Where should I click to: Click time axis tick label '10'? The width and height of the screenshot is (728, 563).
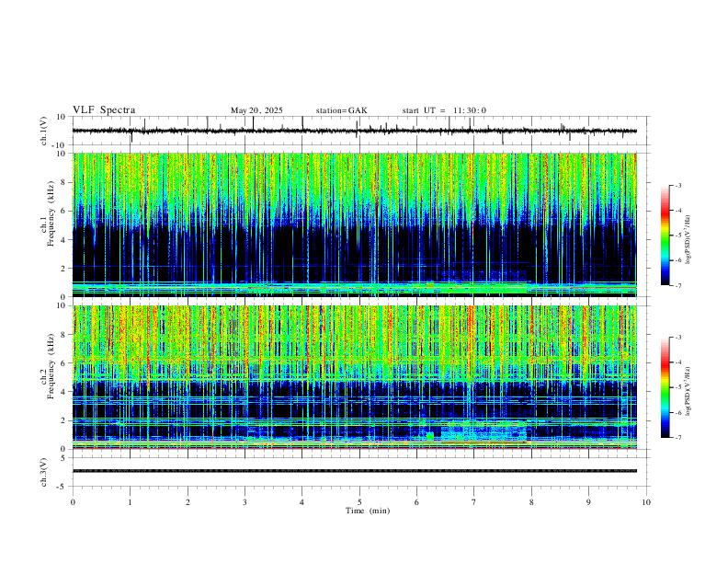(646, 502)
